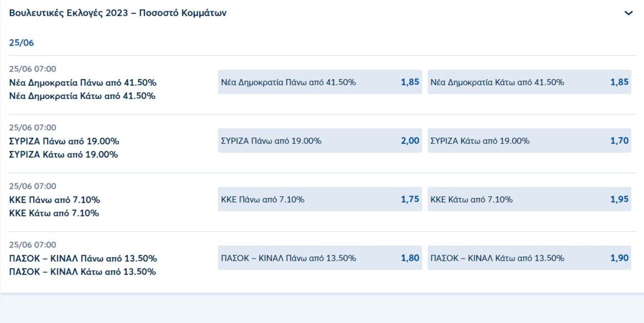
Task: Bet on Νέα Δημοκρατία Πάνω από 41.50%
Action: tap(319, 82)
